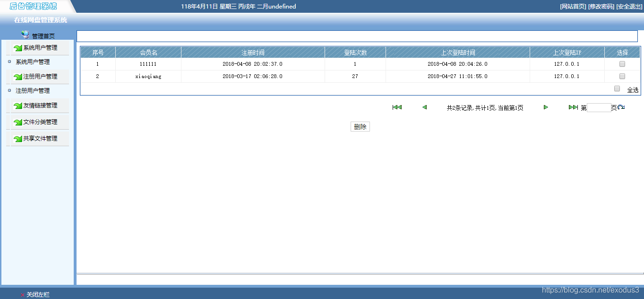Click registration time 2018-03-17 02:06:28.0

[x=253, y=76]
